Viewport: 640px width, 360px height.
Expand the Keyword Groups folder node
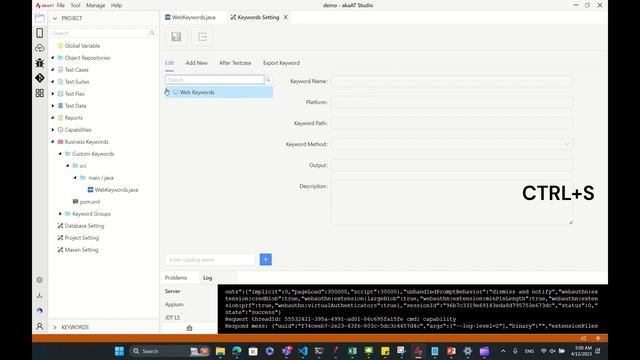(60, 214)
